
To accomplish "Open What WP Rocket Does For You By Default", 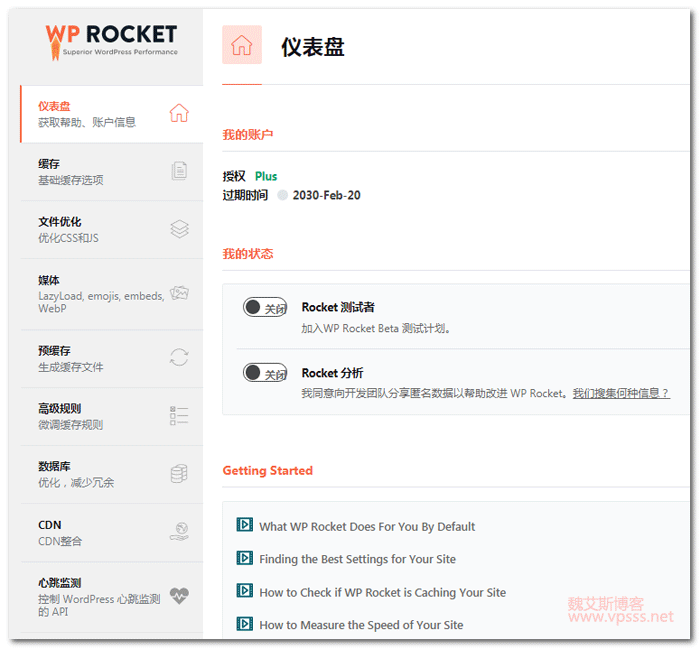I will point(367,527).
